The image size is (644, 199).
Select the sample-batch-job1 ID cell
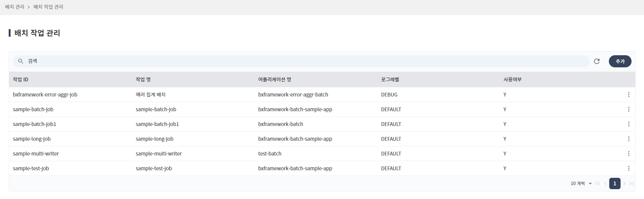[34, 124]
